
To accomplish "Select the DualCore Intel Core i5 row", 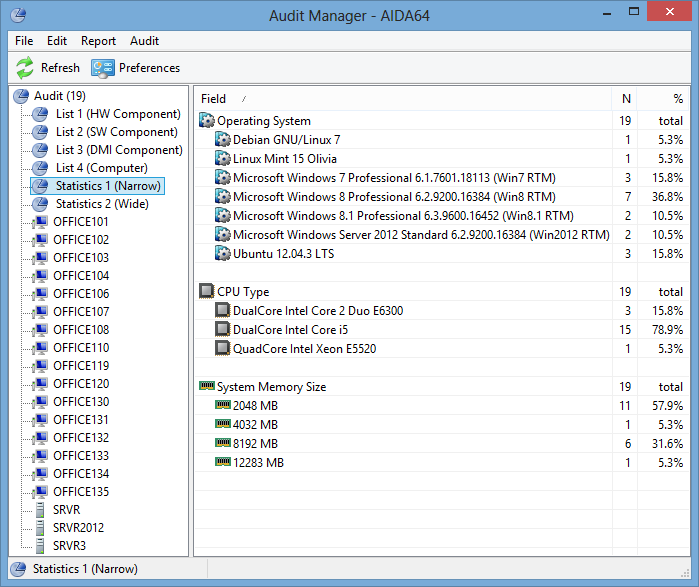I will click(x=290, y=330).
